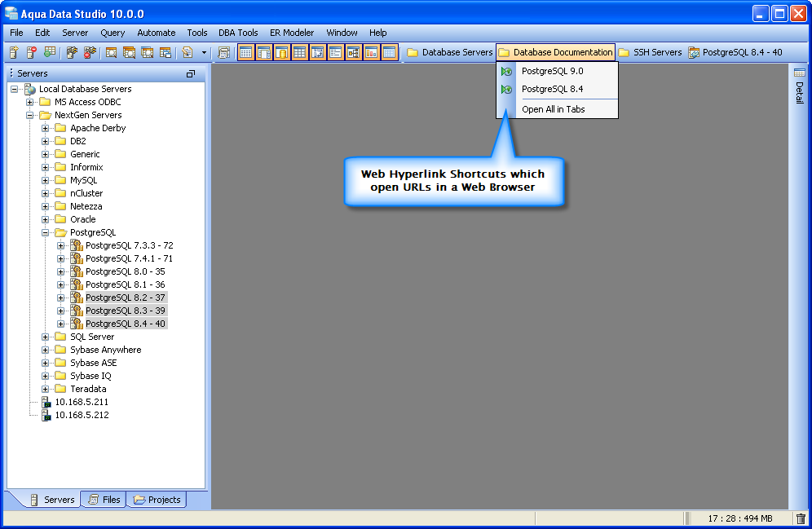Select the 10.168.5.212 server entry

(x=82, y=415)
